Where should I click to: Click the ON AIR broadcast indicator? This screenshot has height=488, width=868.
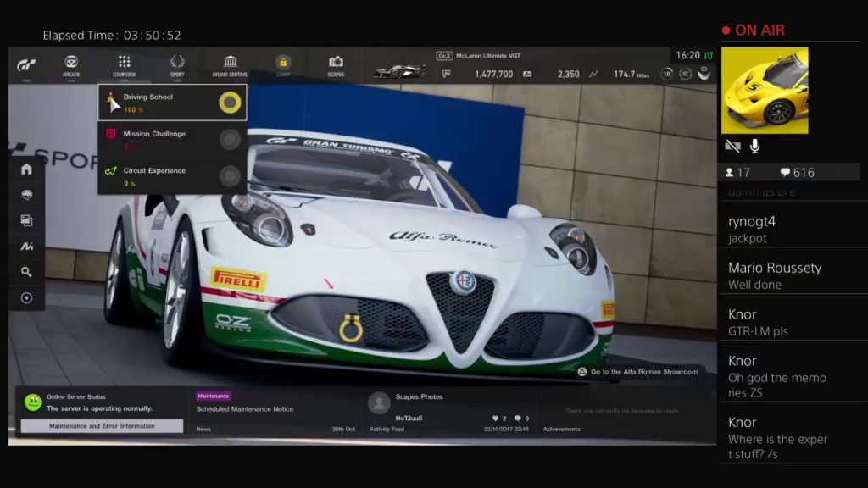point(754,30)
